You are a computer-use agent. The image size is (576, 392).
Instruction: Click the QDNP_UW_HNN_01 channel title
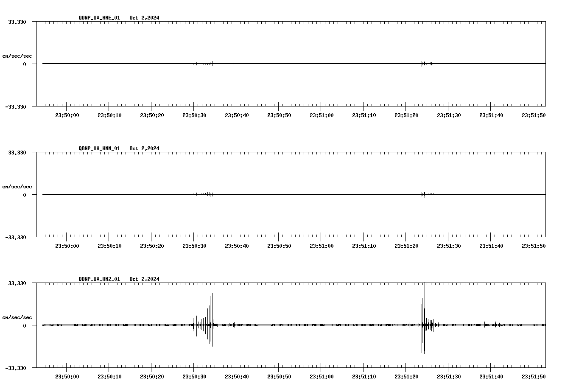tap(99, 148)
